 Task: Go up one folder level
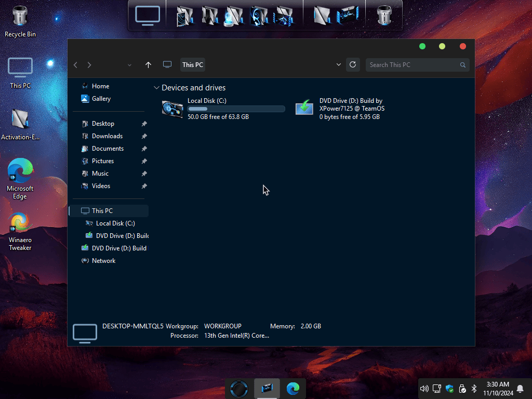click(148, 65)
